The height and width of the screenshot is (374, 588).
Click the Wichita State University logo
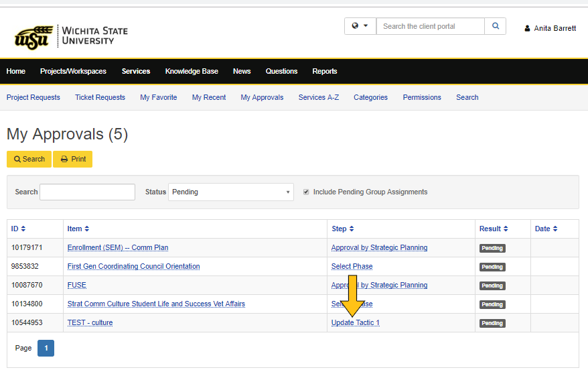71,37
